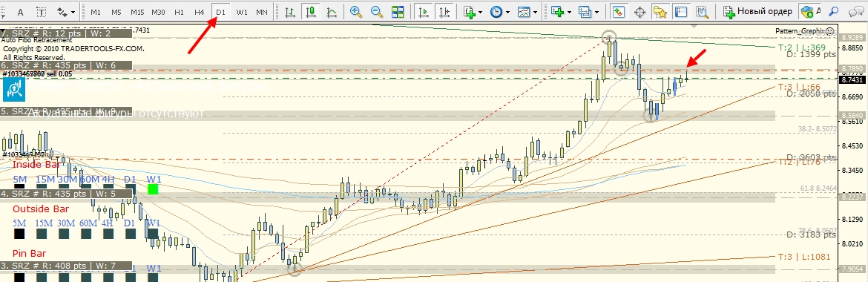Switch chart to M1 timeframe

click(96, 12)
